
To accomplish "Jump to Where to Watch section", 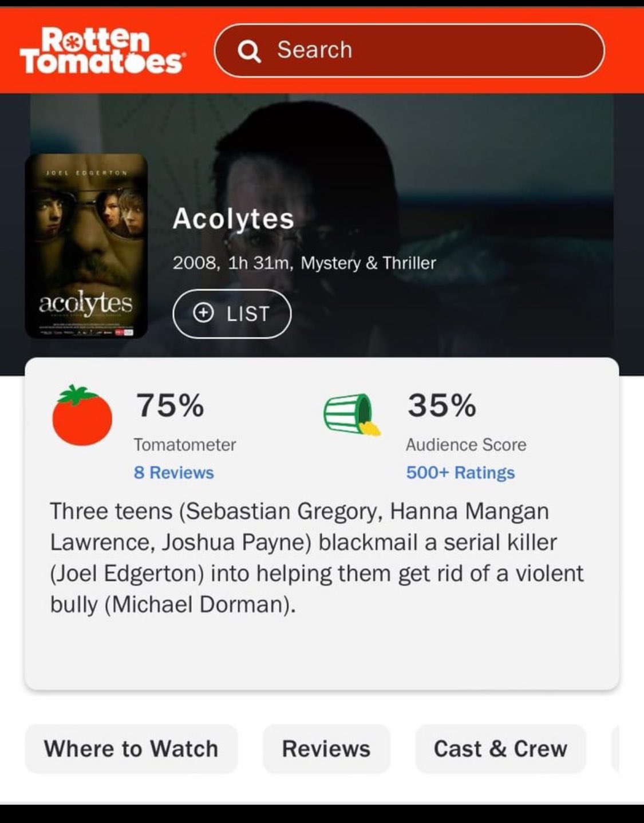I will coord(131,749).
